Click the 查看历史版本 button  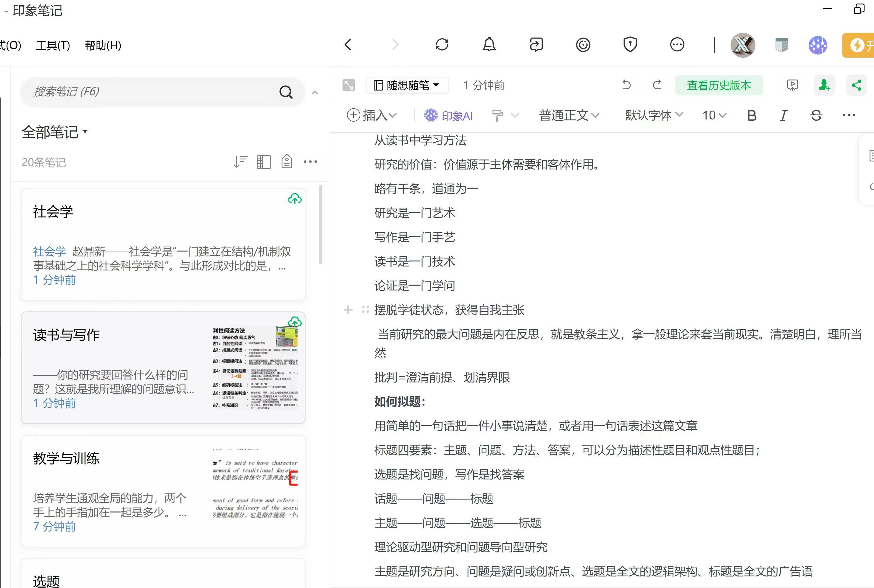pyautogui.click(x=718, y=85)
